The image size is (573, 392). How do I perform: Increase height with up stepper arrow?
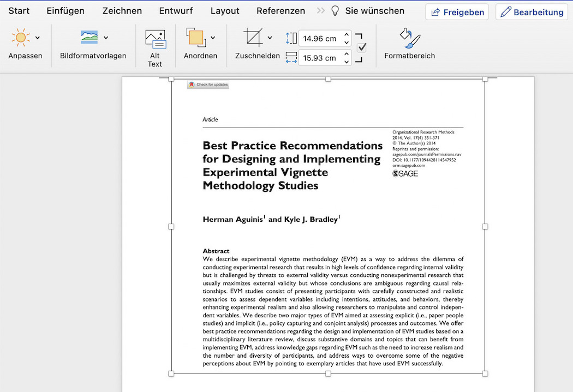click(347, 35)
